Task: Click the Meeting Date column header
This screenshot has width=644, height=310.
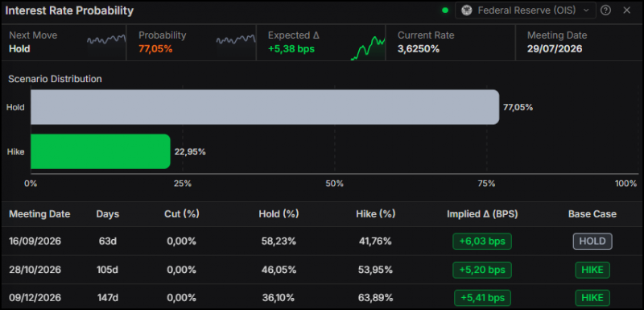Action: pyautogui.click(x=39, y=214)
